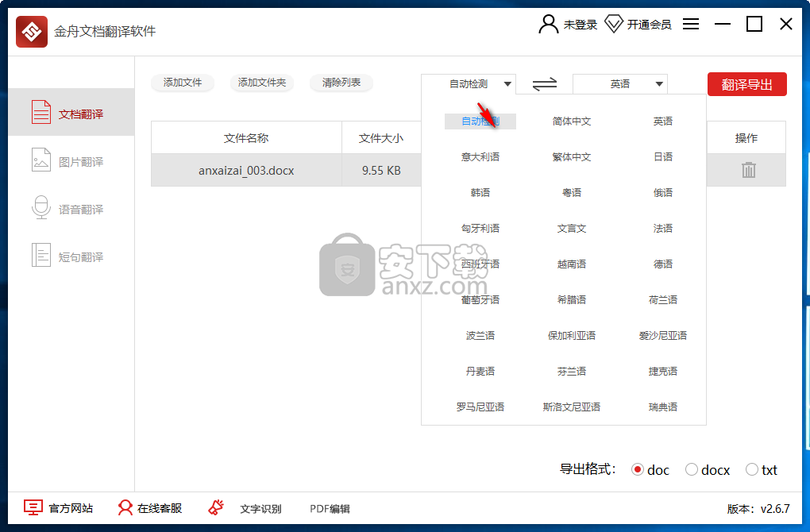Screen dimensions: 810x532
Task: Choose 捷克语 from the list
Action: coord(663,372)
